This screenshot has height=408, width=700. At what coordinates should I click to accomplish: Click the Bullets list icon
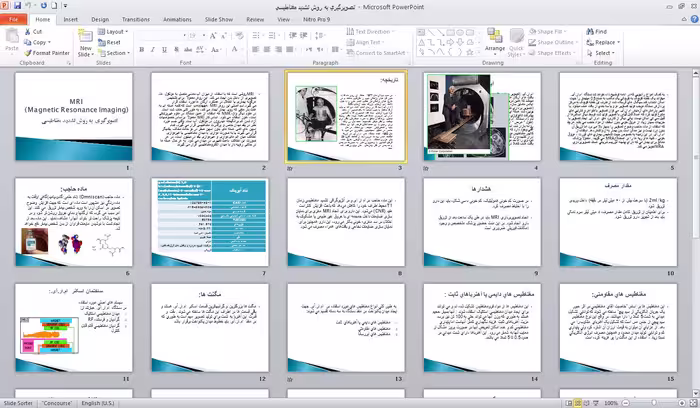click(258, 35)
